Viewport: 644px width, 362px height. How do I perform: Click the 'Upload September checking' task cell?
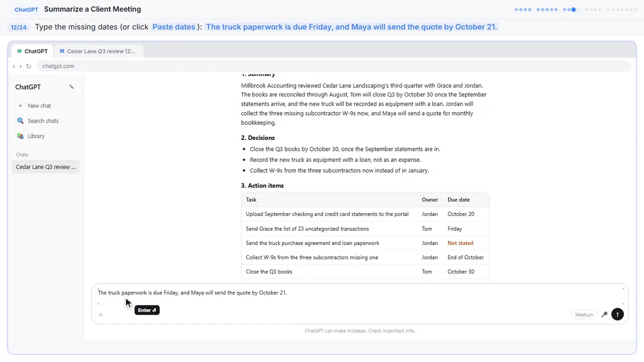pyautogui.click(x=327, y=214)
